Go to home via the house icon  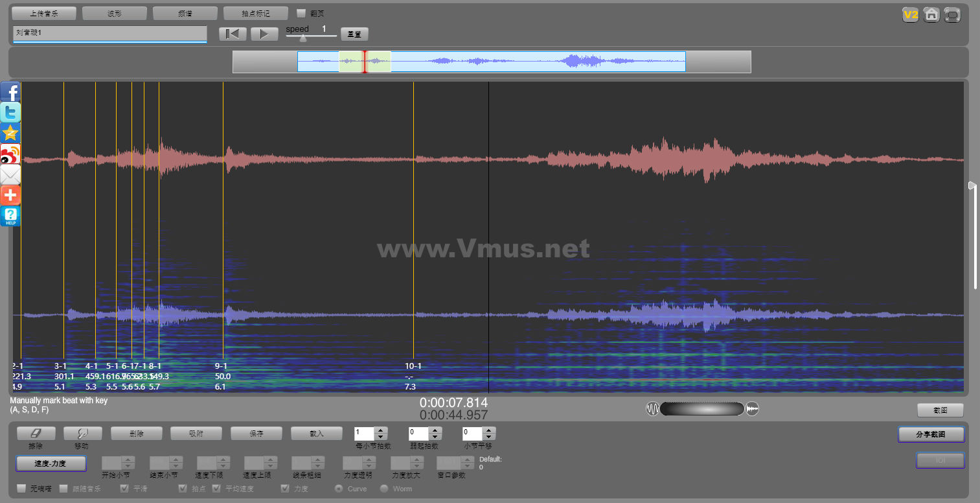[x=931, y=15]
